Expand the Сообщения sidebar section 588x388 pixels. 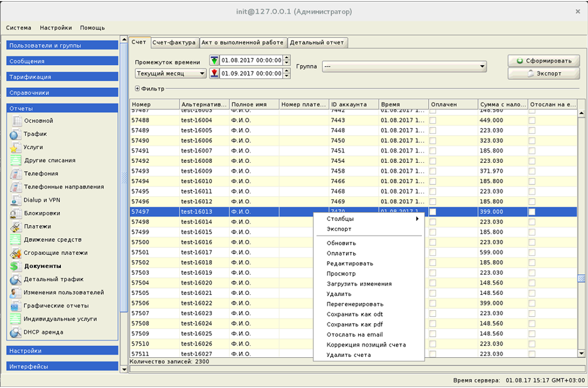click(x=62, y=61)
